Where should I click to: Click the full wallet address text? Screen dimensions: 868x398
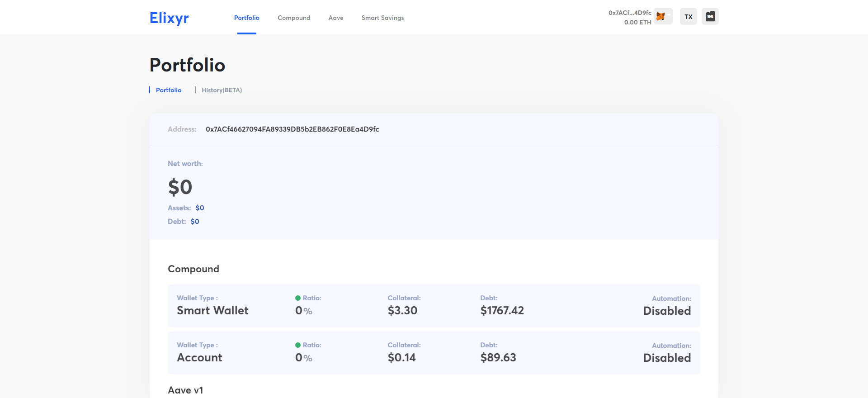click(x=292, y=129)
